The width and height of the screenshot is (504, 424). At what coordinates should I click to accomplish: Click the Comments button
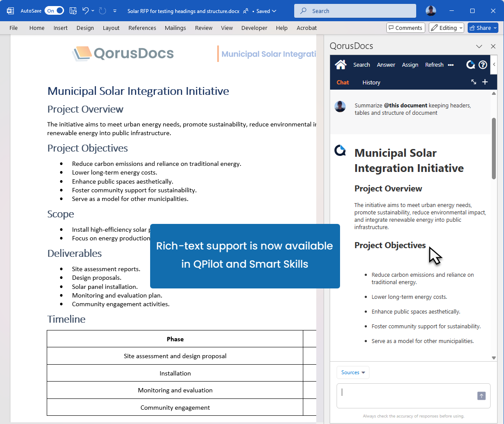[406, 28]
